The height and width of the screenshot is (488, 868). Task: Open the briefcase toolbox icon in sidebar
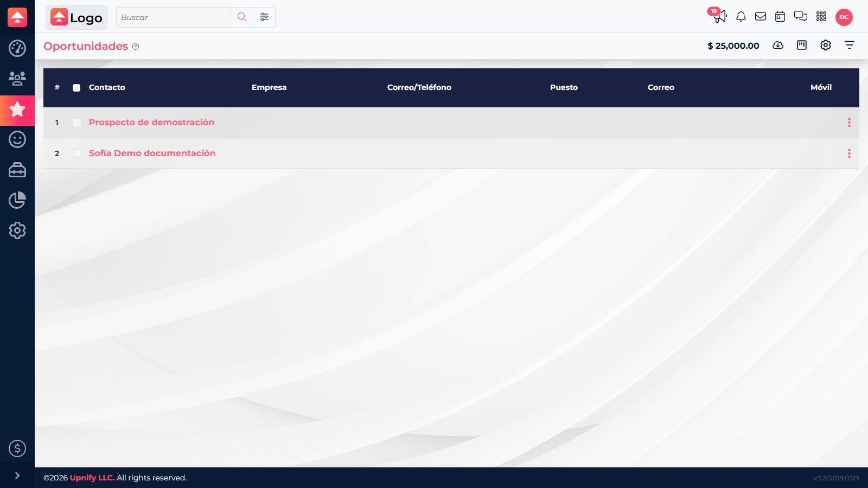pyautogui.click(x=17, y=170)
